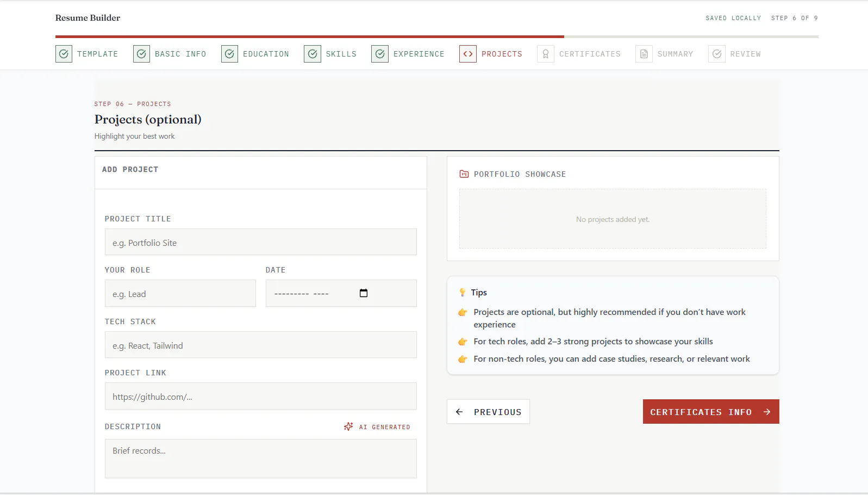Viewport: 868px width, 495px height.
Task: Click the red step progress bar
Action: [x=310, y=37]
